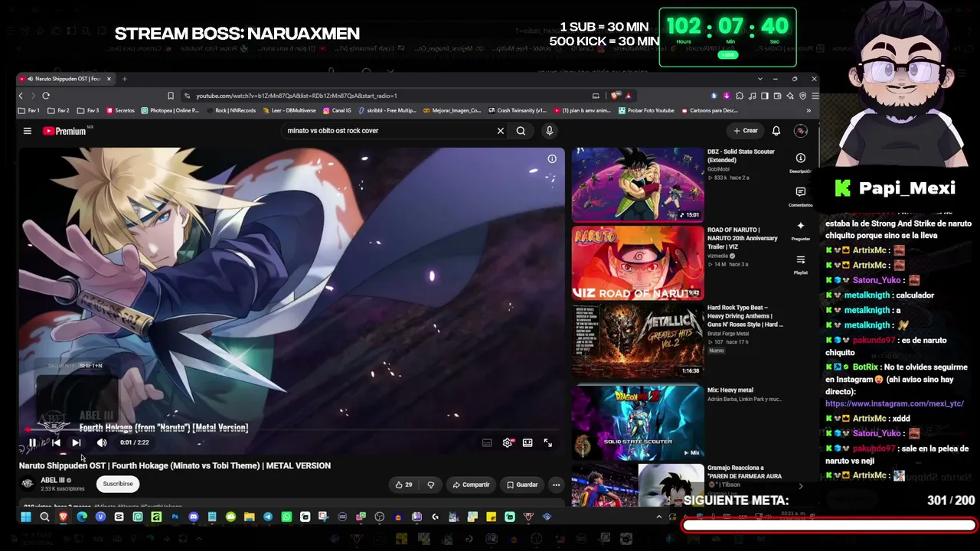Viewport: 980px width, 551px height.
Task: Open the Preguntar sparkle panel
Action: point(801,230)
